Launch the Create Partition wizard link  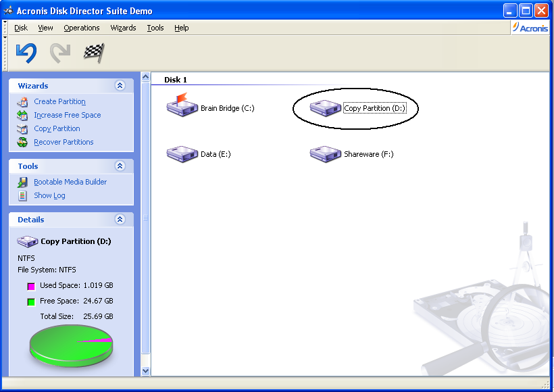tap(59, 102)
